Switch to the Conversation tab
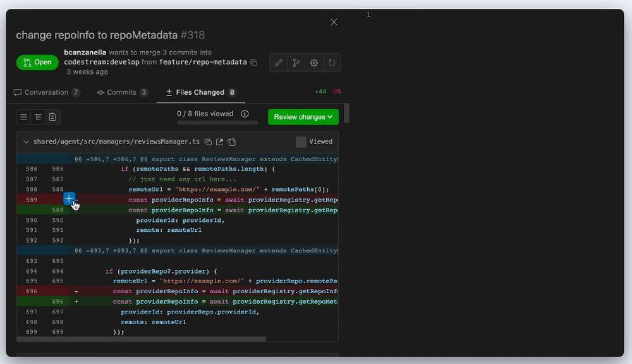 pyautogui.click(x=47, y=92)
